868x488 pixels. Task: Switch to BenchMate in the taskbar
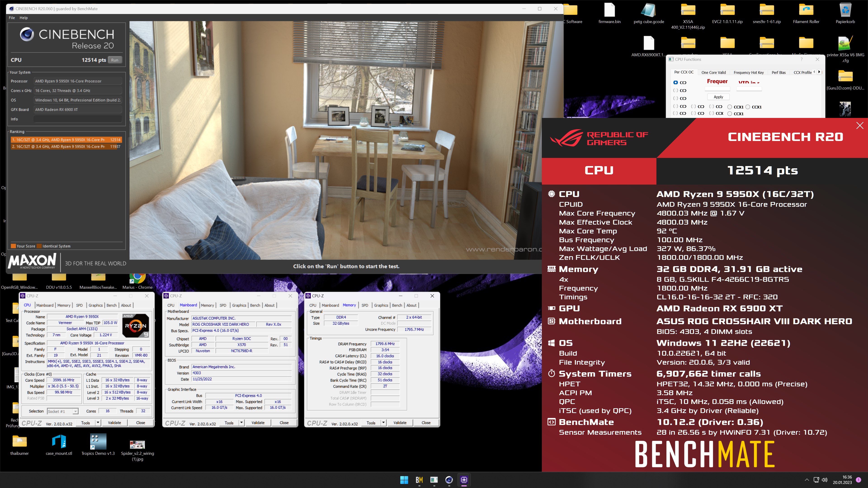pyautogui.click(x=419, y=480)
